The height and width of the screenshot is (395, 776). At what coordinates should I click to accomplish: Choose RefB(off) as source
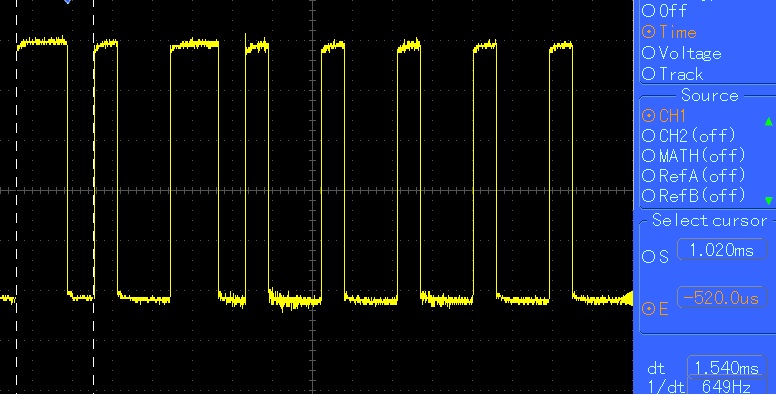coord(648,196)
